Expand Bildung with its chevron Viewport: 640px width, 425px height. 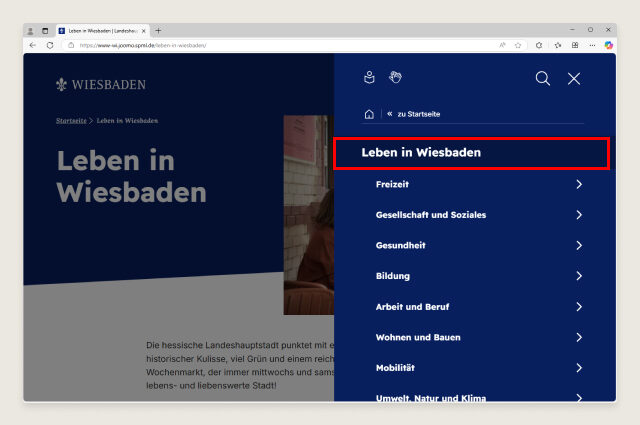(579, 276)
